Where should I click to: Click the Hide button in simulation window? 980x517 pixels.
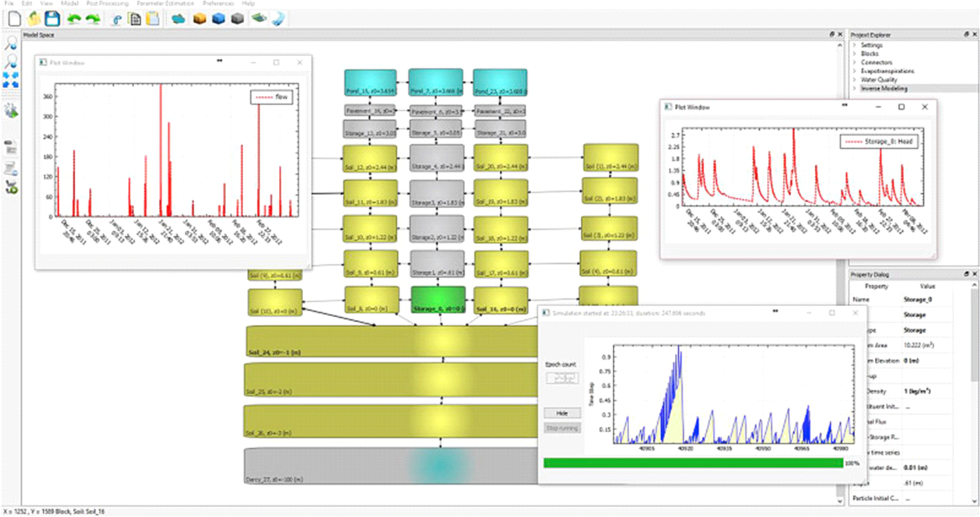pos(562,413)
